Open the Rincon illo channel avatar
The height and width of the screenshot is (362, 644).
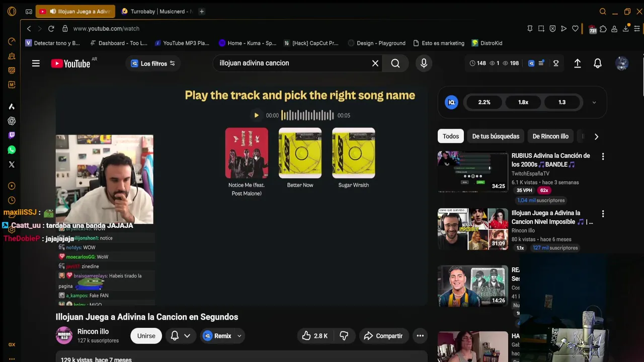click(x=64, y=336)
